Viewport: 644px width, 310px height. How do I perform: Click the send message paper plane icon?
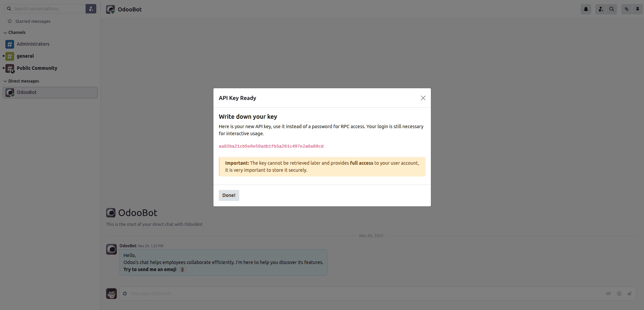pos(629,293)
